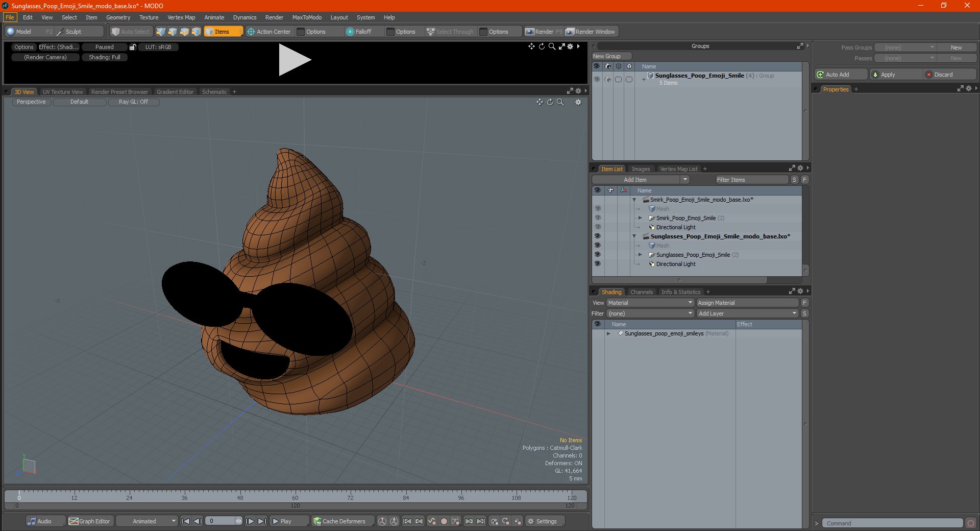Switch to Edges selection mode icon

(173, 32)
